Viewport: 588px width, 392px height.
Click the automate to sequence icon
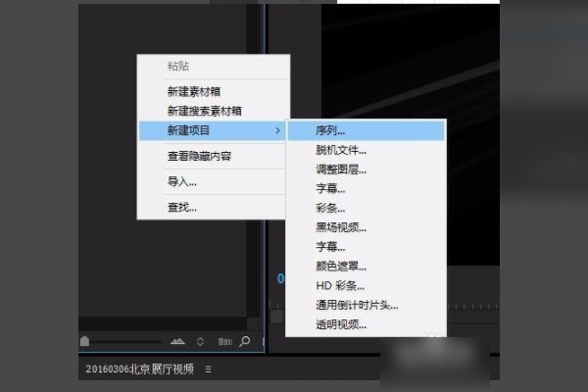pos(224,341)
